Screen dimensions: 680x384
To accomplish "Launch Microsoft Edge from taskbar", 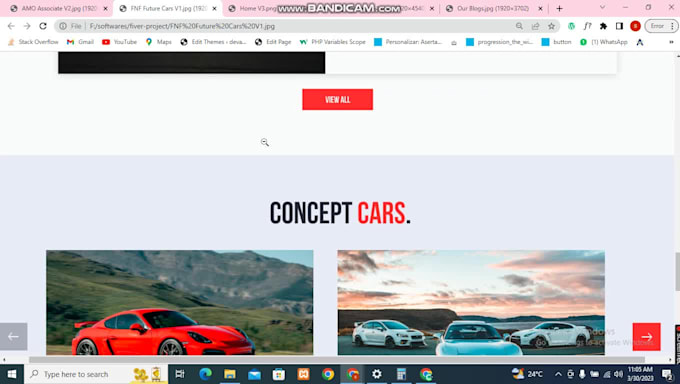I will pyautogui.click(x=205, y=374).
